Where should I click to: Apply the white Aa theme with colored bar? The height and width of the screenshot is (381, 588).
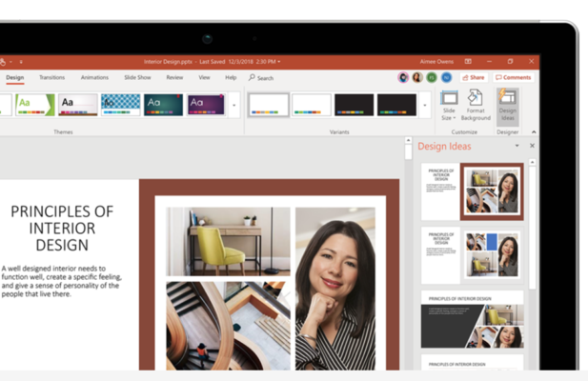78,105
